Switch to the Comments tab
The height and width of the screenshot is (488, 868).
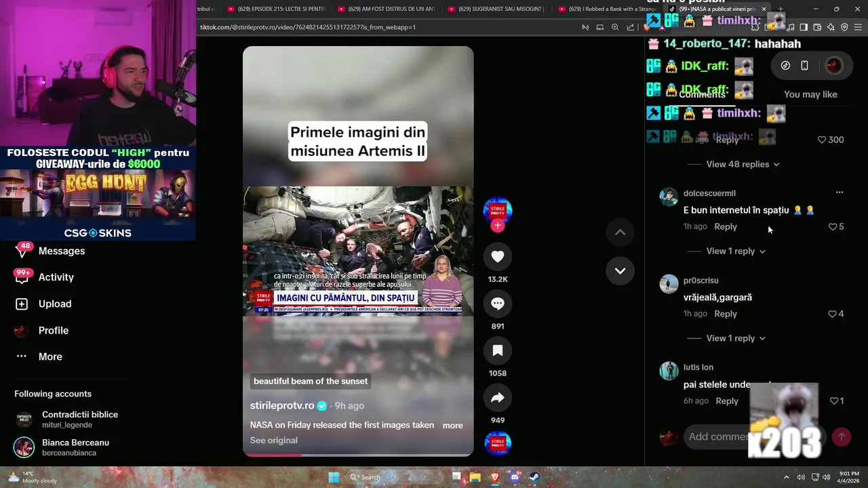tap(702, 94)
